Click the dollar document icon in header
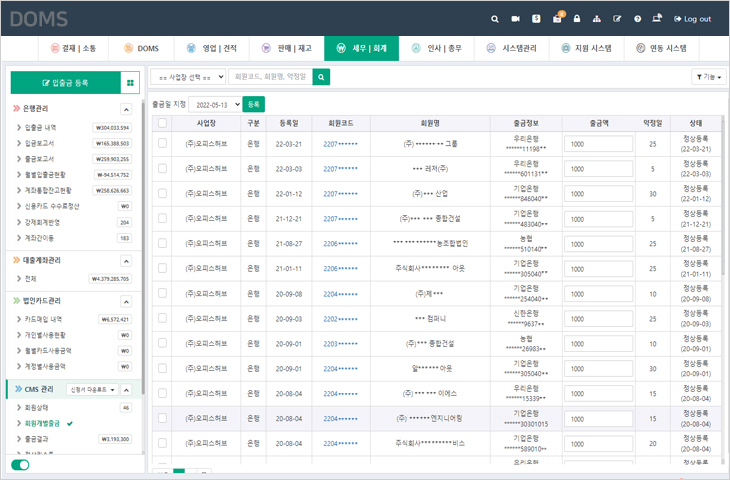This screenshot has height=480, width=730. click(536, 19)
